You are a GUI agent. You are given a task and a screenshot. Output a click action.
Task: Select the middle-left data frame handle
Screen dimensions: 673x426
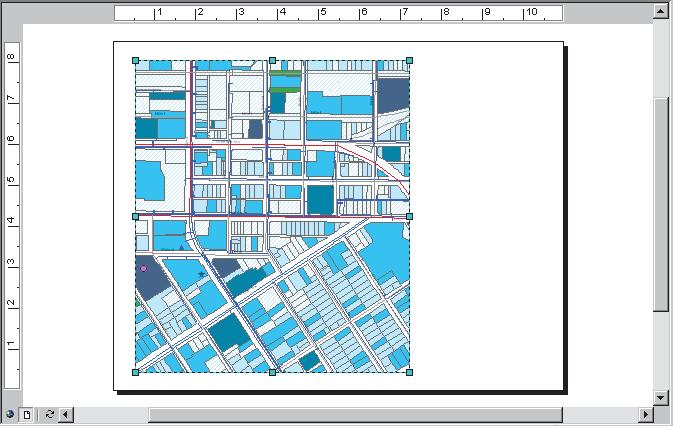[x=136, y=217]
